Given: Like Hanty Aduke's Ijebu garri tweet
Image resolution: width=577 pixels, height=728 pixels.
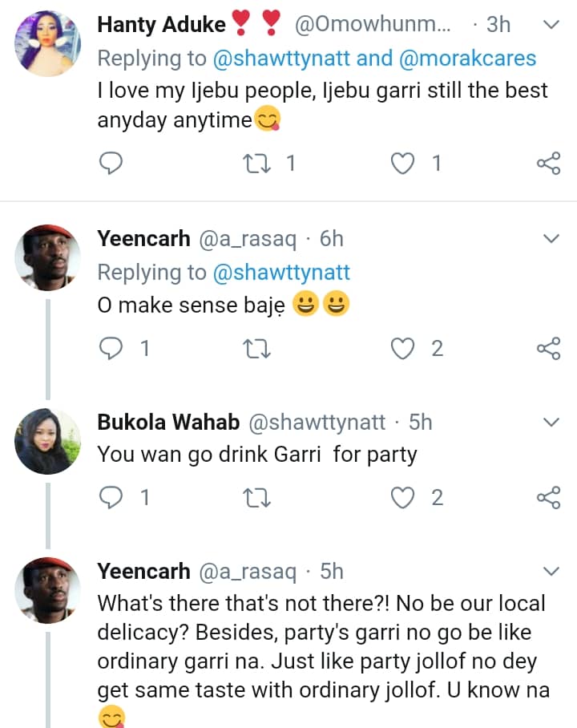Looking at the screenshot, I should (401, 164).
